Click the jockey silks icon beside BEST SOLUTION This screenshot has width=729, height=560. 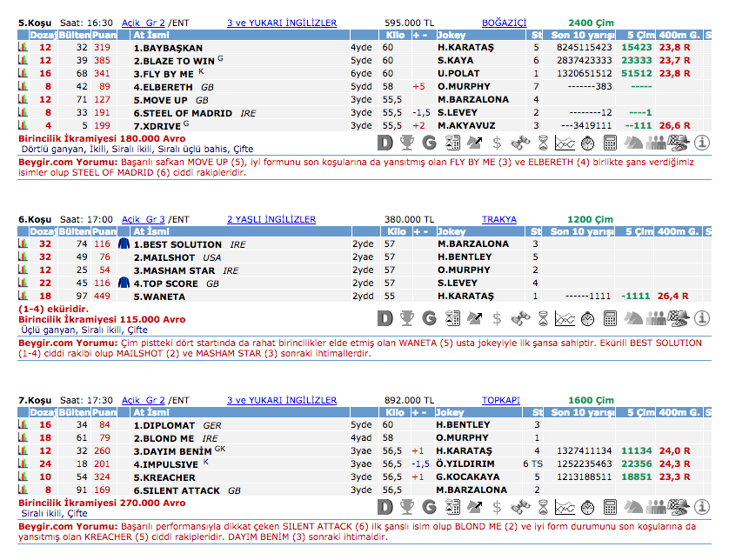point(124,244)
